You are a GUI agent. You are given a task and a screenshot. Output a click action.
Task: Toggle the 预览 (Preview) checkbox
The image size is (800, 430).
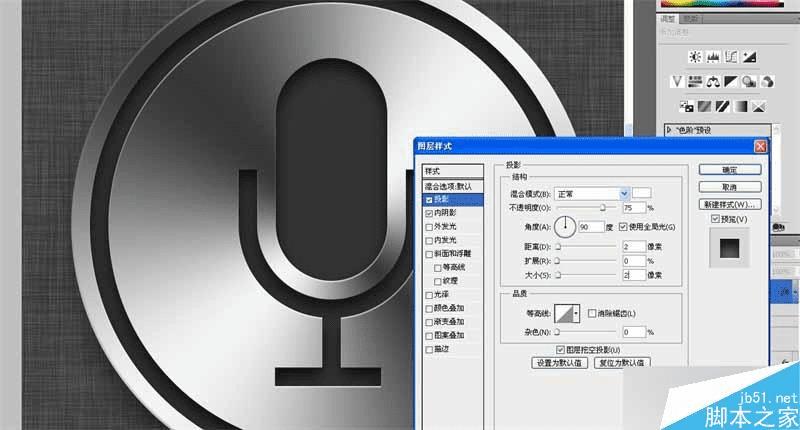(715, 219)
